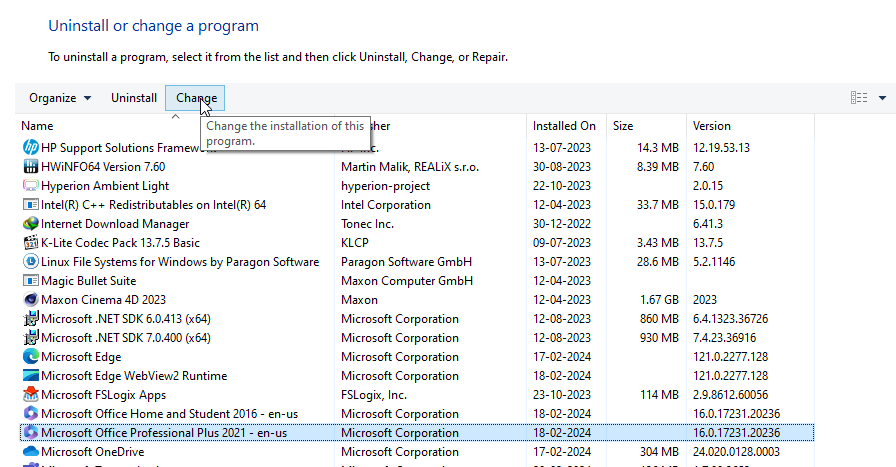Click the hyperion-project publisher cell
Image resolution: width=896 pixels, height=467 pixels.
385,186
